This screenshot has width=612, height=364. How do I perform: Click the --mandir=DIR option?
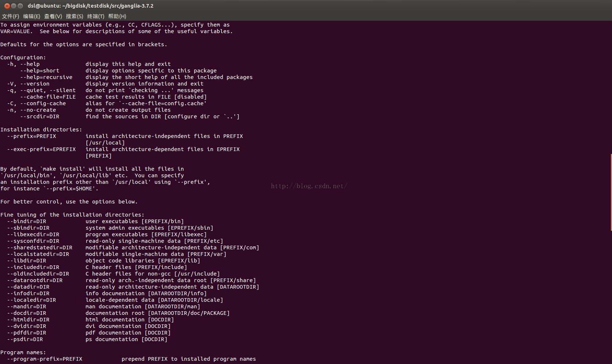pyautogui.click(x=27, y=306)
